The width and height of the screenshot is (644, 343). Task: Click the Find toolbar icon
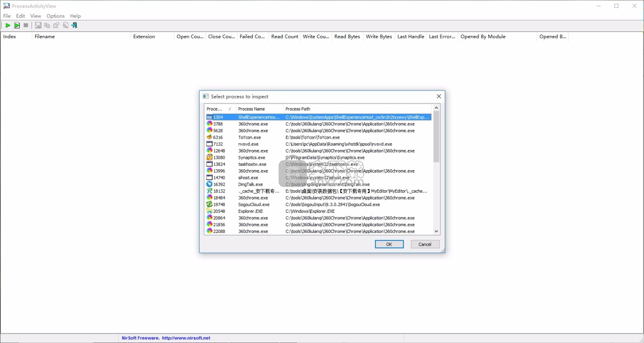66,25
